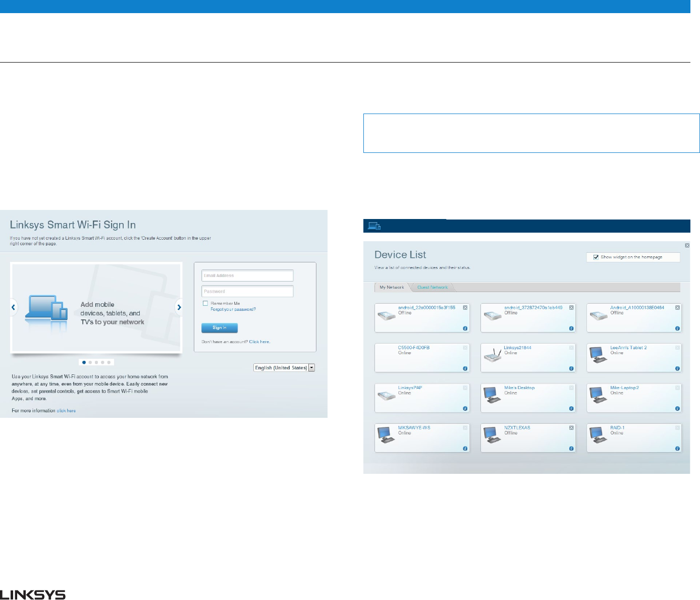Show info for LinksysPAP
The image size is (700, 600).
click(465, 409)
